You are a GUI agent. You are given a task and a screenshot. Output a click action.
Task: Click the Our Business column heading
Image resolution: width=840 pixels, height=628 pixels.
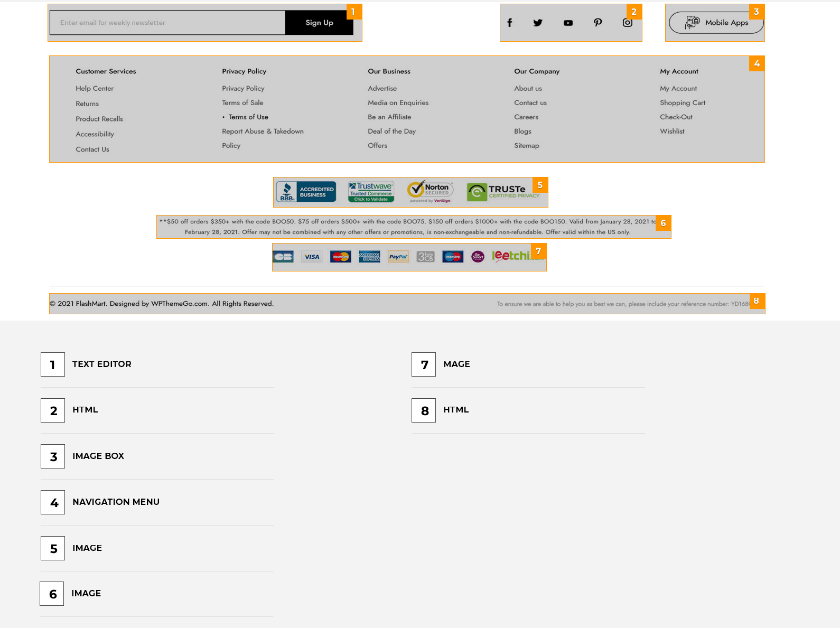pos(389,71)
